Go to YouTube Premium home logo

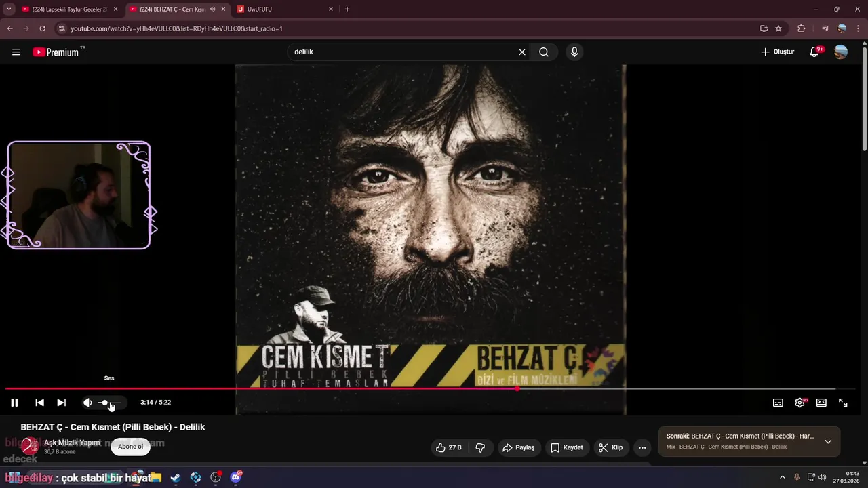click(56, 52)
